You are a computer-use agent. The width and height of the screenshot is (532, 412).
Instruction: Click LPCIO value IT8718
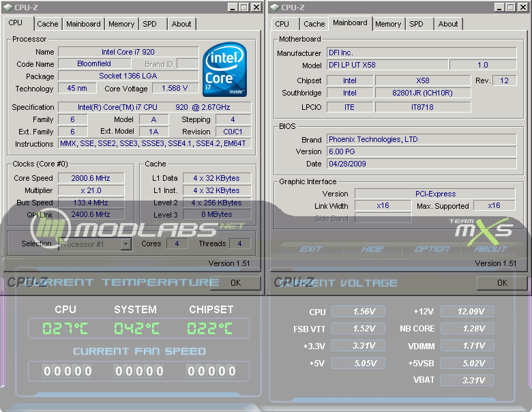click(423, 107)
